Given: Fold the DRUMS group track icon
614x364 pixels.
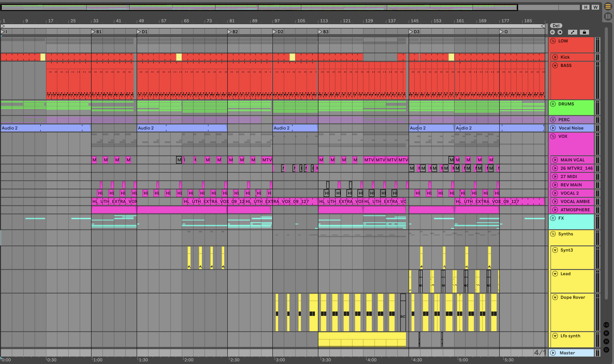Looking at the screenshot, I should [553, 104].
